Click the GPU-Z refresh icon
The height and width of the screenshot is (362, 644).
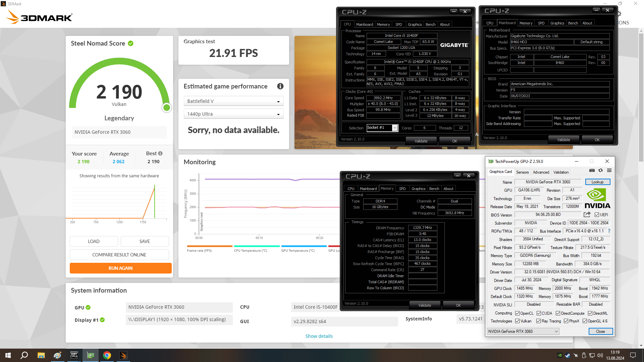coord(600,171)
